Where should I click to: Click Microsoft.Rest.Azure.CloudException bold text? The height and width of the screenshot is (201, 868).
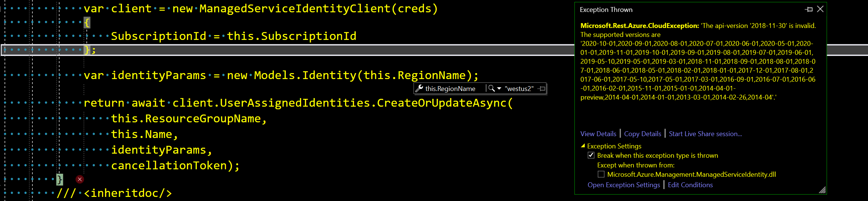point(639,25)
